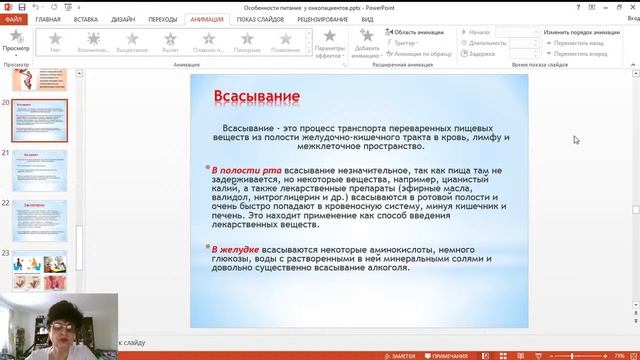Collapse the ribbon with the chevron
The width and height of the screenshot is (640, 360).
(x=633, y=64)
